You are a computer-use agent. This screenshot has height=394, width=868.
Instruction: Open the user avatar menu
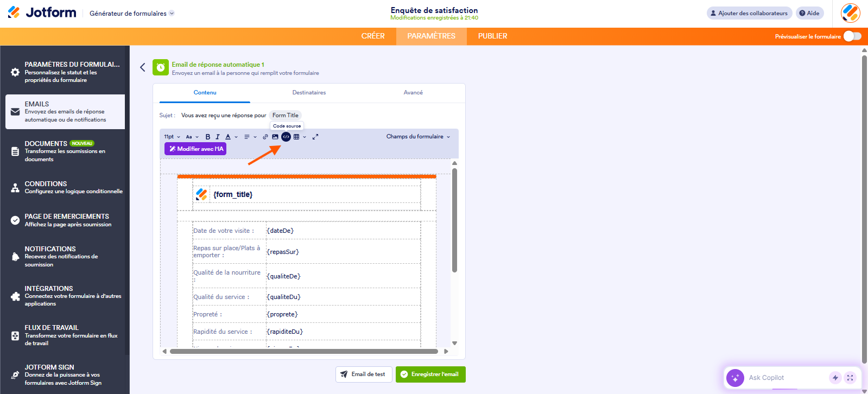tap(850, 13)
